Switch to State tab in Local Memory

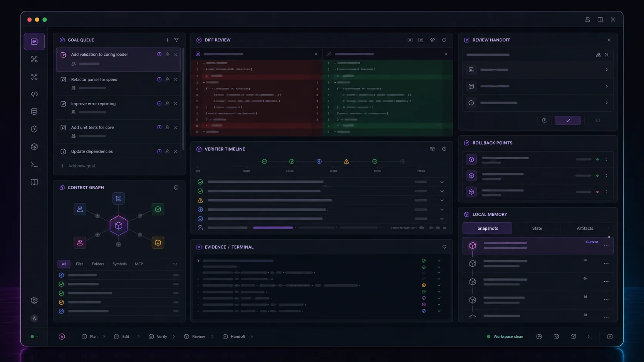537,229
